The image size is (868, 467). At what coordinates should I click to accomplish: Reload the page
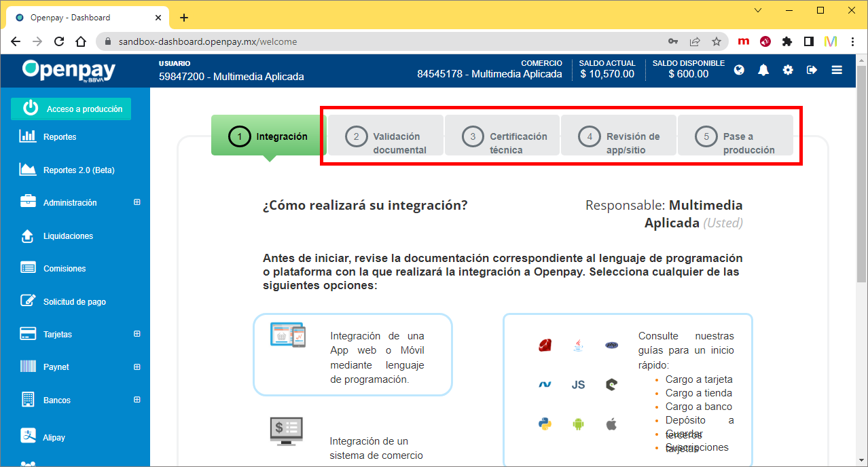click(x=59, y=41)
